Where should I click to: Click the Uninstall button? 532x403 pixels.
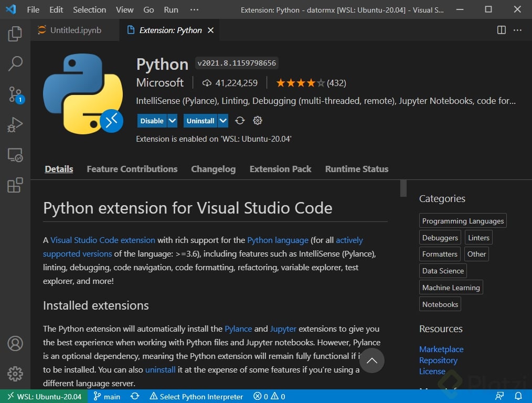click(x=200, y=121)
